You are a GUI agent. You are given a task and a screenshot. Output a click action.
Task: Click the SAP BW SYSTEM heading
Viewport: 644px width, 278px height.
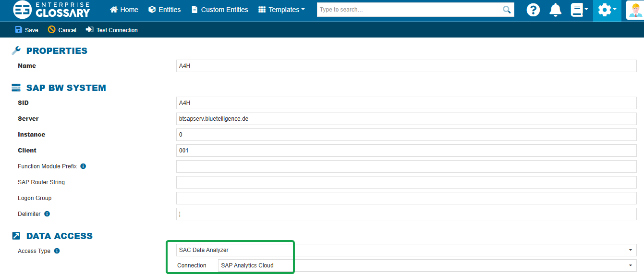coord(66,88)
